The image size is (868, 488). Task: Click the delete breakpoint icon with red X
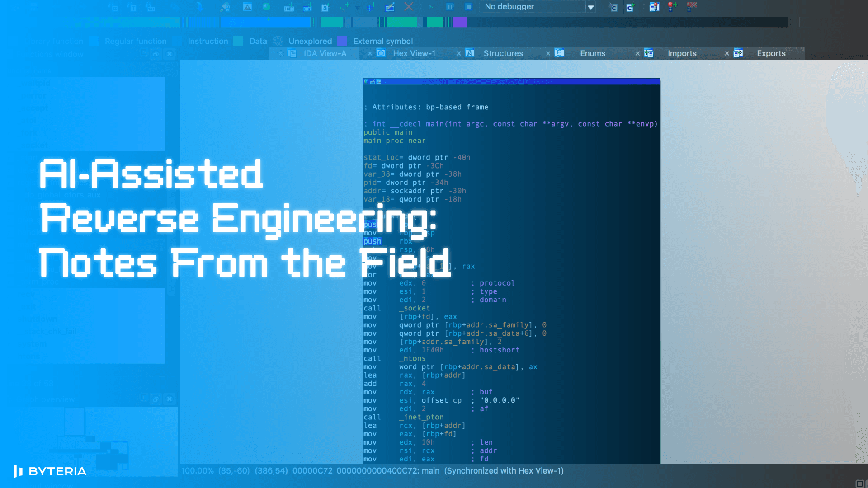click(692, 6)
